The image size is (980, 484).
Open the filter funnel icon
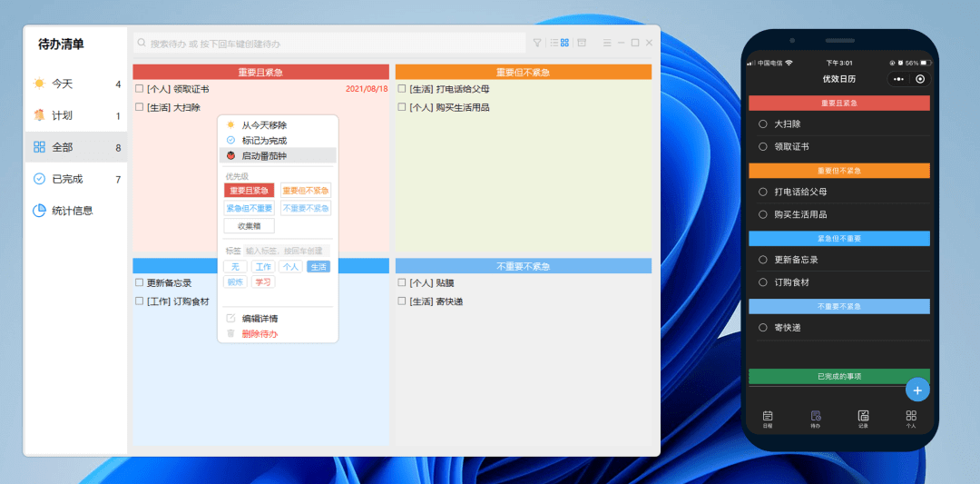537,43
